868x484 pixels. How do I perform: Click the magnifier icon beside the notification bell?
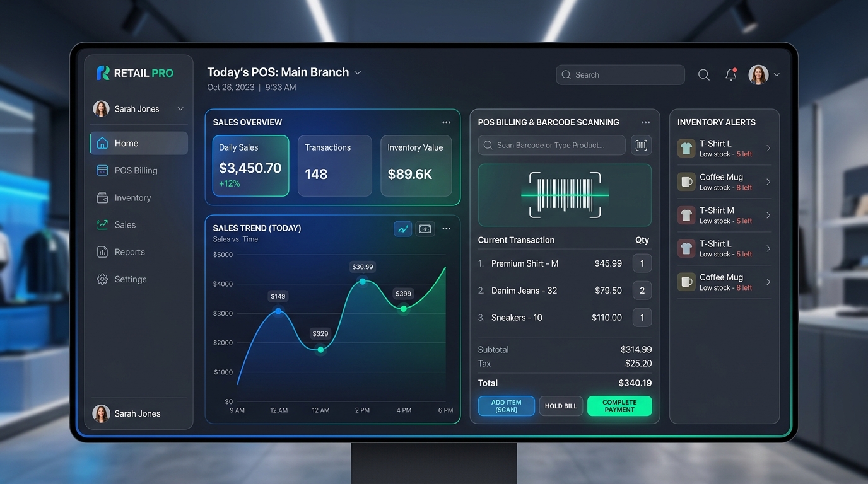(x=704, y=75)
